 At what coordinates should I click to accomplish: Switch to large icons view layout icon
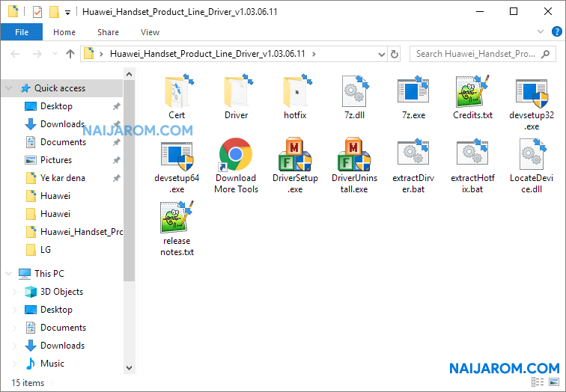click(554, 382)
